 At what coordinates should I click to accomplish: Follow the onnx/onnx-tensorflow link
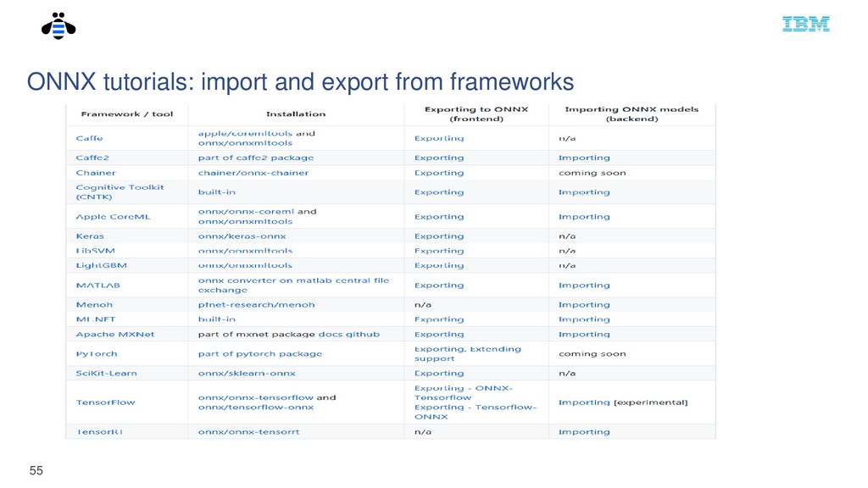point(256,397)
